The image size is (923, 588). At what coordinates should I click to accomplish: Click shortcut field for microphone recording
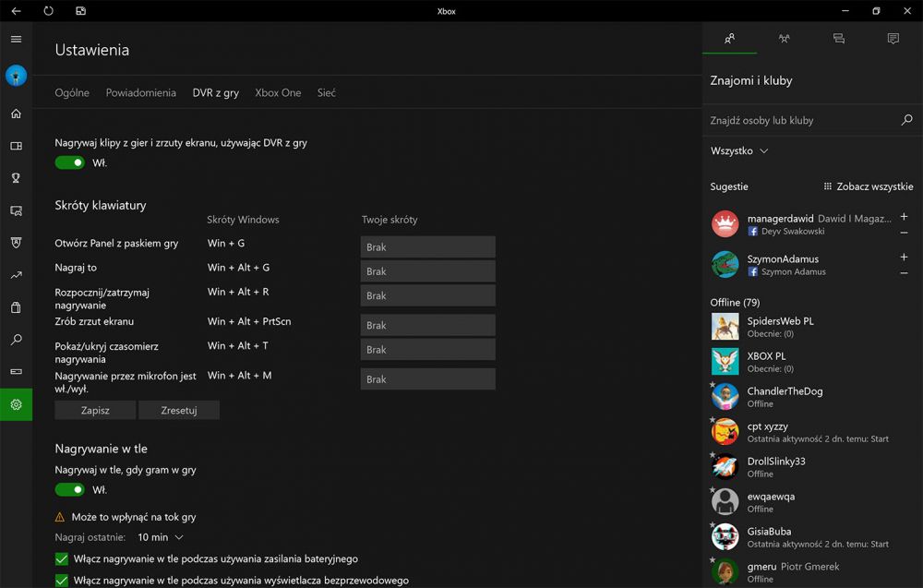(x=428, y=379)
